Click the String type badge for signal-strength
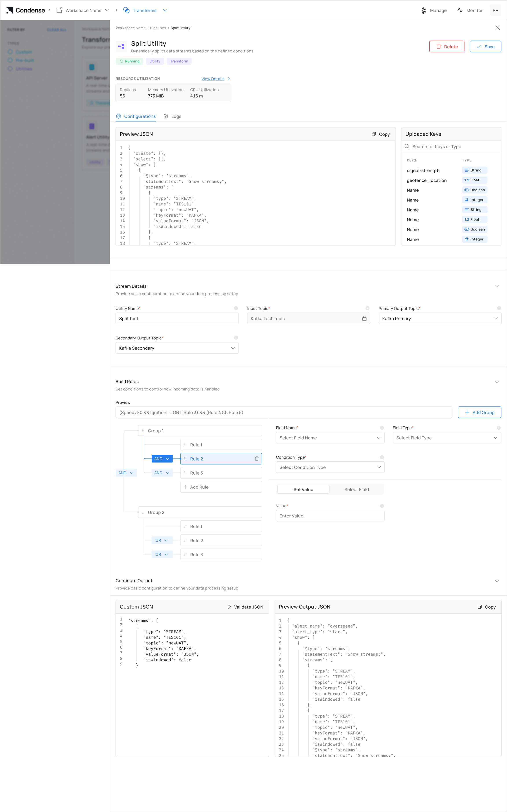The width and height of the screenshot is (507, 812). pyautogui.click(x=474, y=170)
